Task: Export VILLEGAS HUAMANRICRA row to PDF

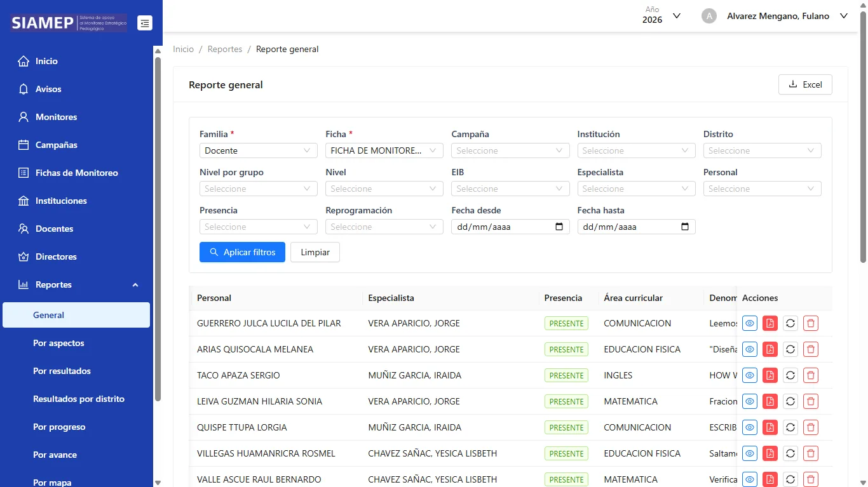Action: 770,453
